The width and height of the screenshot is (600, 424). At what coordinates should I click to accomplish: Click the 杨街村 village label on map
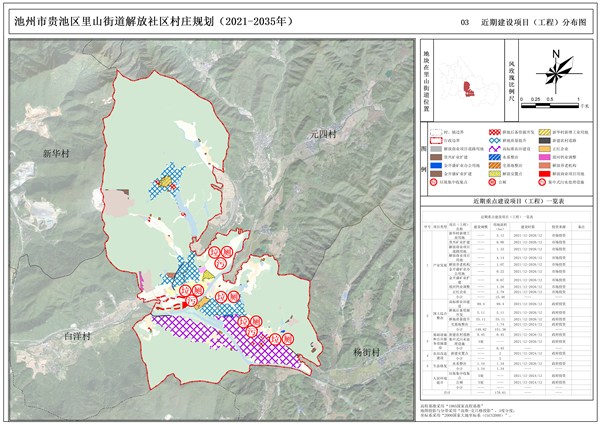[367, 353]
